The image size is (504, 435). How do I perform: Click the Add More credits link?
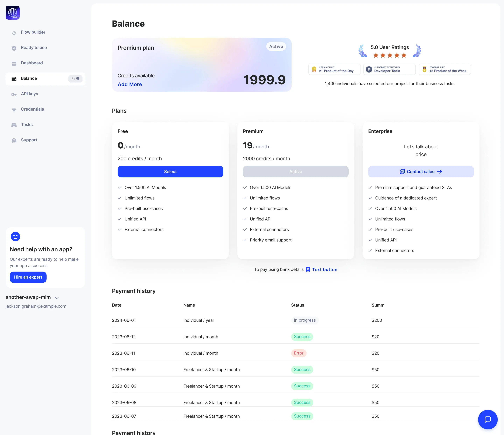[130, 84]
